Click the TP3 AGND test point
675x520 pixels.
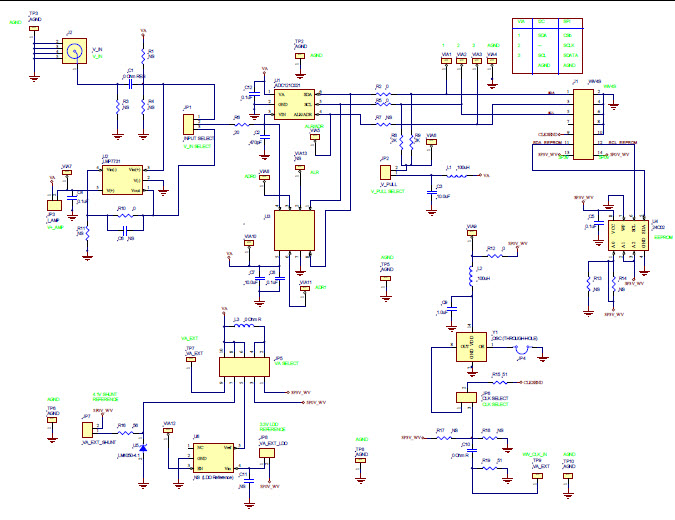[x=34, y=29]
